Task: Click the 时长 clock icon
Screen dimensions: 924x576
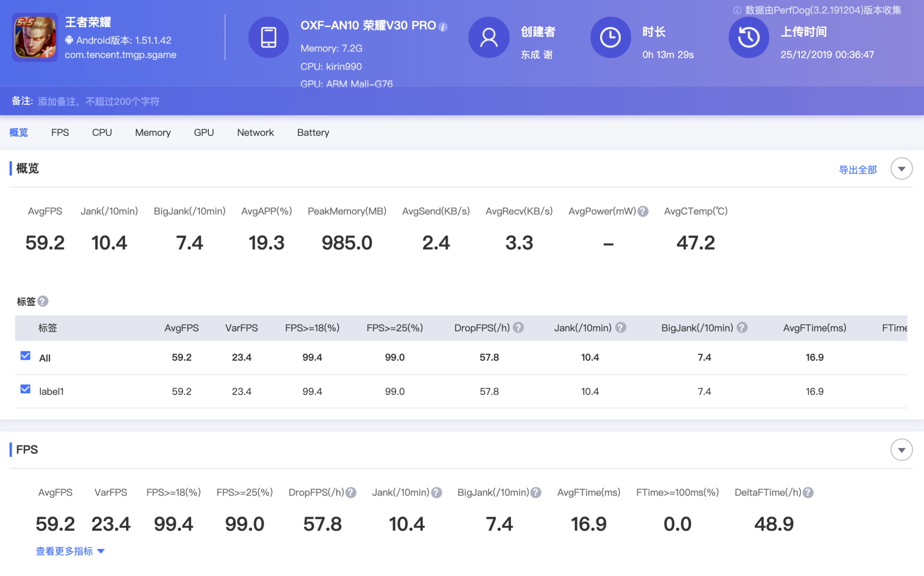Action: [610, 37]
